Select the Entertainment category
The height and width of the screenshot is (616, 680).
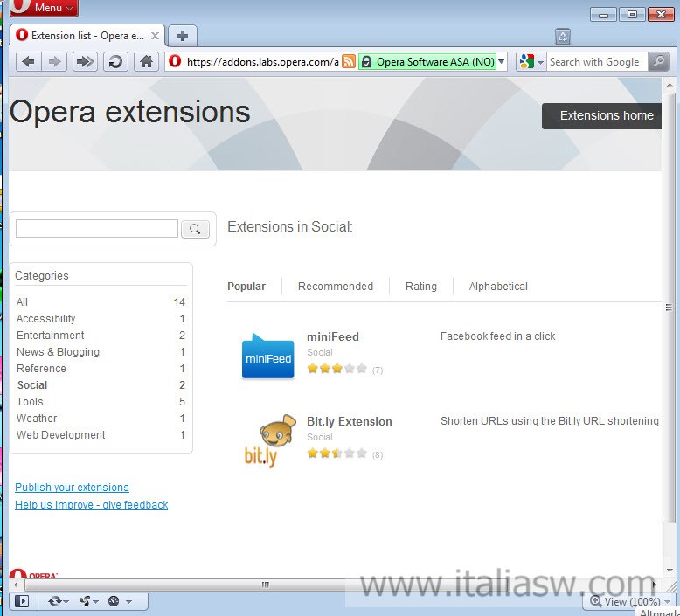(101, 336)
